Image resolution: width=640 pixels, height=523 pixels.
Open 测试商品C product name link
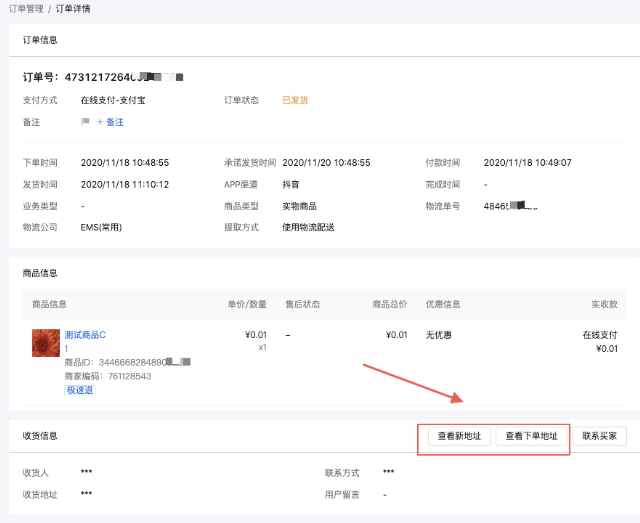(85, 335)
